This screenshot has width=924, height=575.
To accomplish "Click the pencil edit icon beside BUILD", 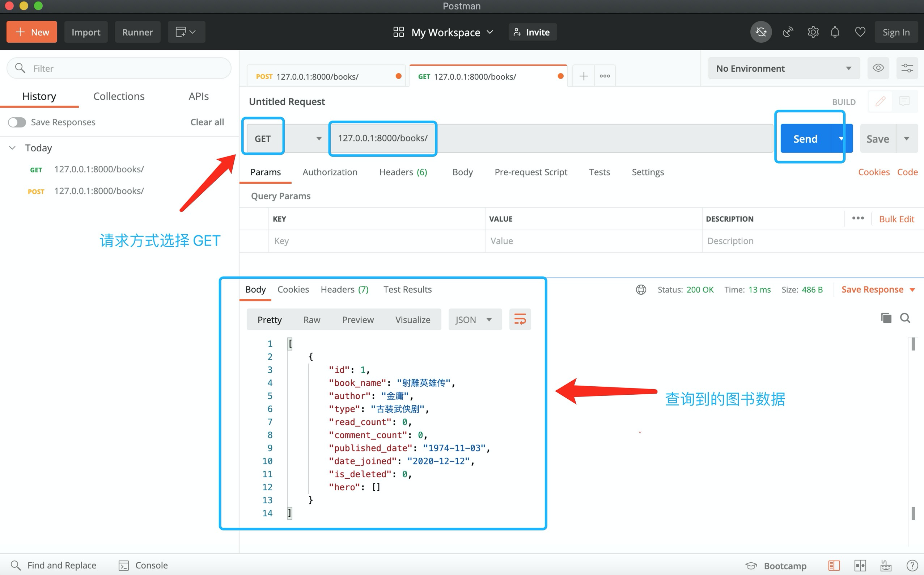I will [880, 101].
